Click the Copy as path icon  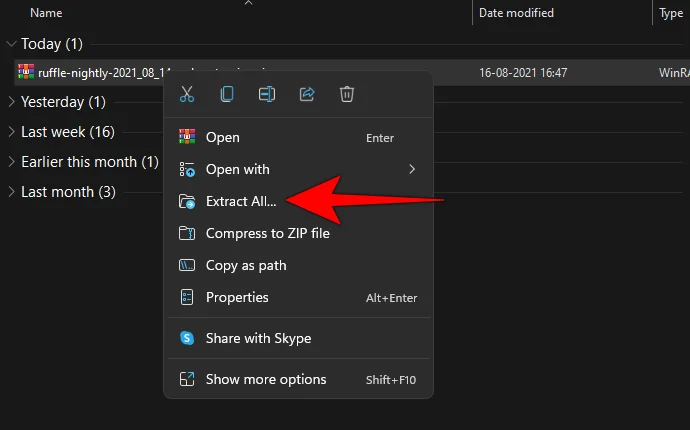coord(187,265)
